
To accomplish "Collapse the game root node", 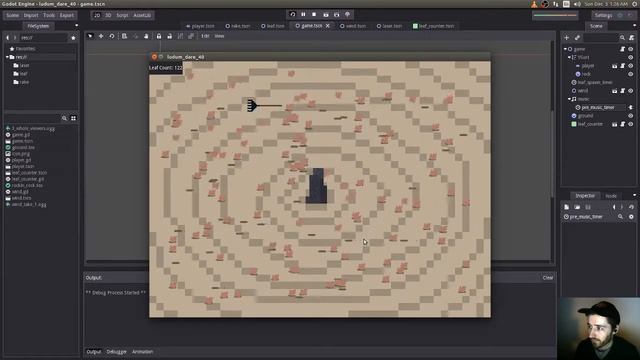I will (x=565, y=49).
